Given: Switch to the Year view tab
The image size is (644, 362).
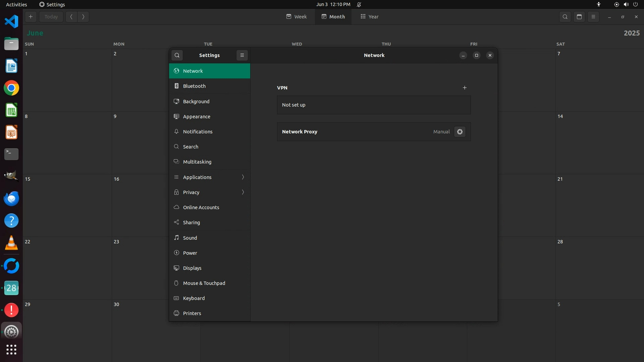Looking at the screenshot, I should click(x=369, y=17).
